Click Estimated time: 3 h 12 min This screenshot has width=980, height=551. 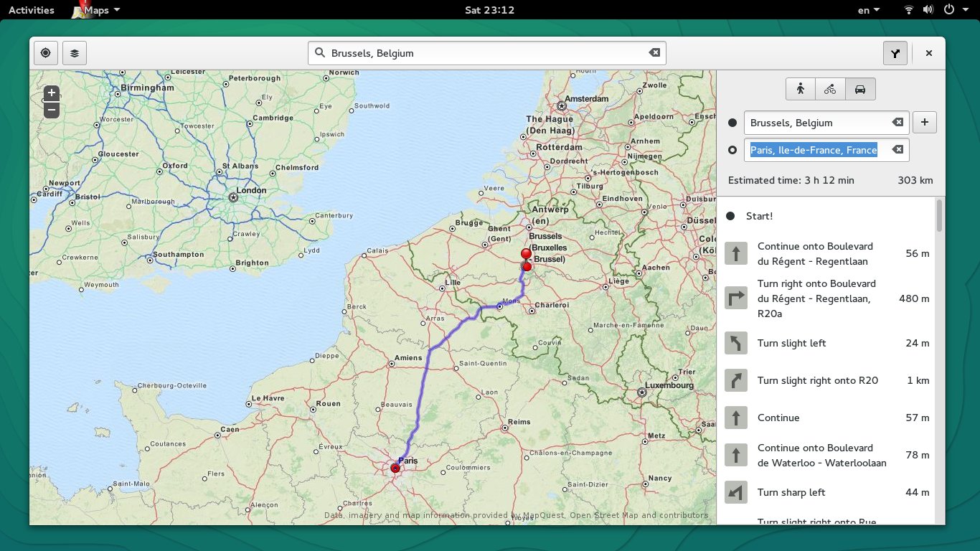pos(791,180)
